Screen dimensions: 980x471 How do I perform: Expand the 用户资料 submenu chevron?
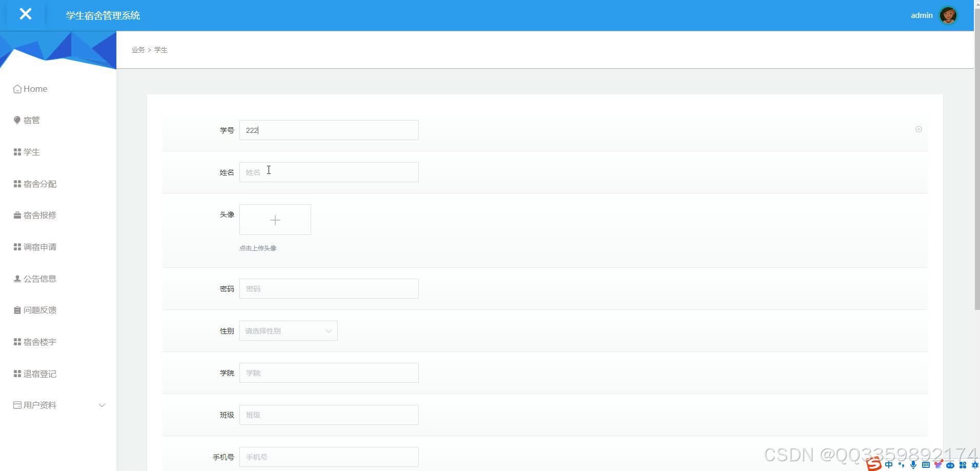pos(102,405)
